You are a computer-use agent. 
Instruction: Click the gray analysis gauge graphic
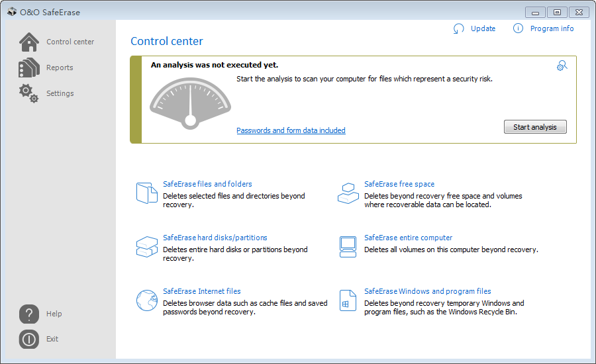[191, 103]
